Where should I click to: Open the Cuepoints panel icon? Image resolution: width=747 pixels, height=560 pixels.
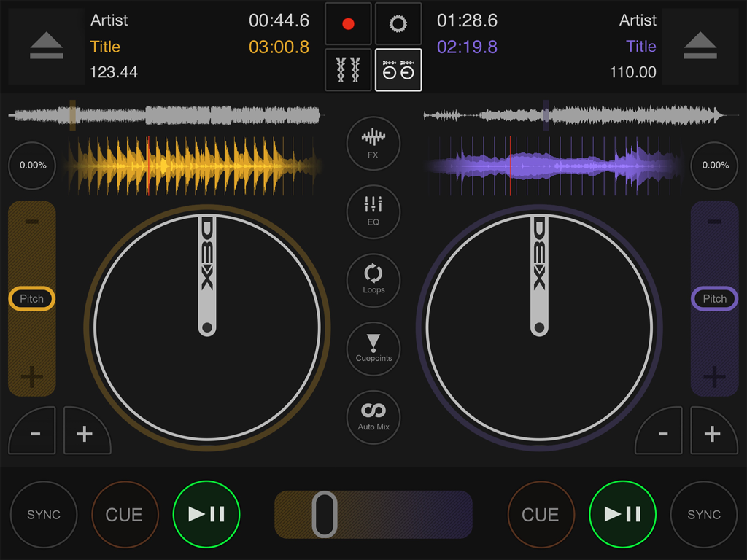pyautogui.click(x=373, y=349)
